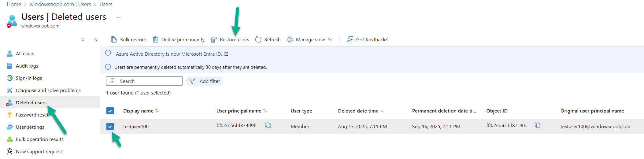The height and width of the screenshot is (159, 644).
Task: Open the ellipsis more options menu
Action: pyautogui.click(x=118, y=17)
